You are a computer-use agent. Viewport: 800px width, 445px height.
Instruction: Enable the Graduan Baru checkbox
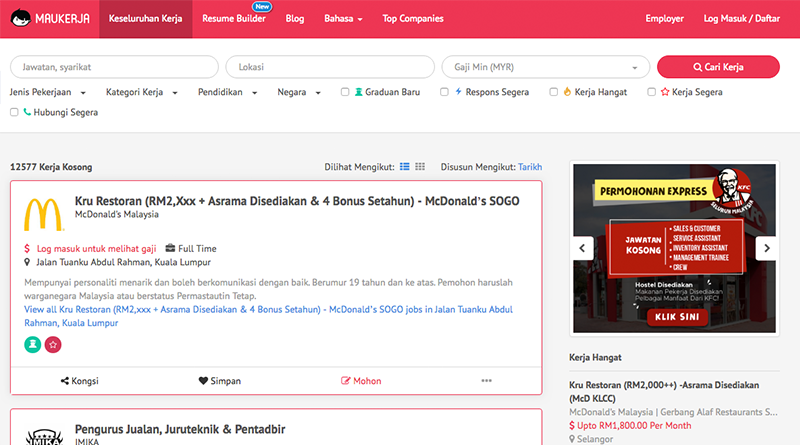click(x=345, y=92)
